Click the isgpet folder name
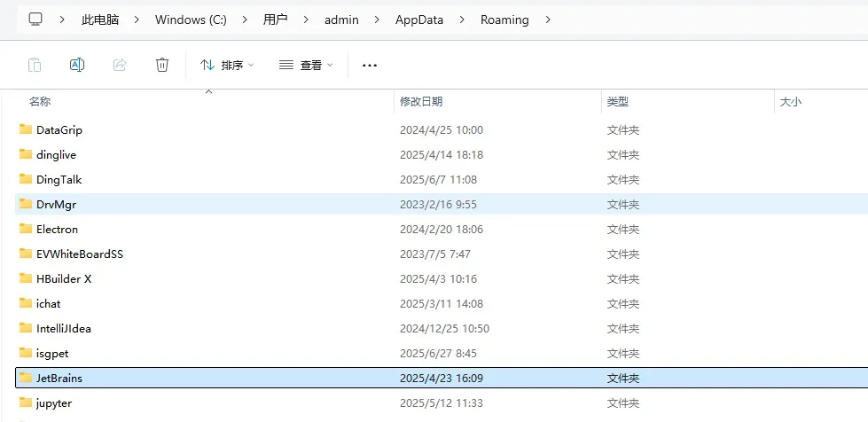The width and height of the screenshot is (868, 422). [52, 354]
